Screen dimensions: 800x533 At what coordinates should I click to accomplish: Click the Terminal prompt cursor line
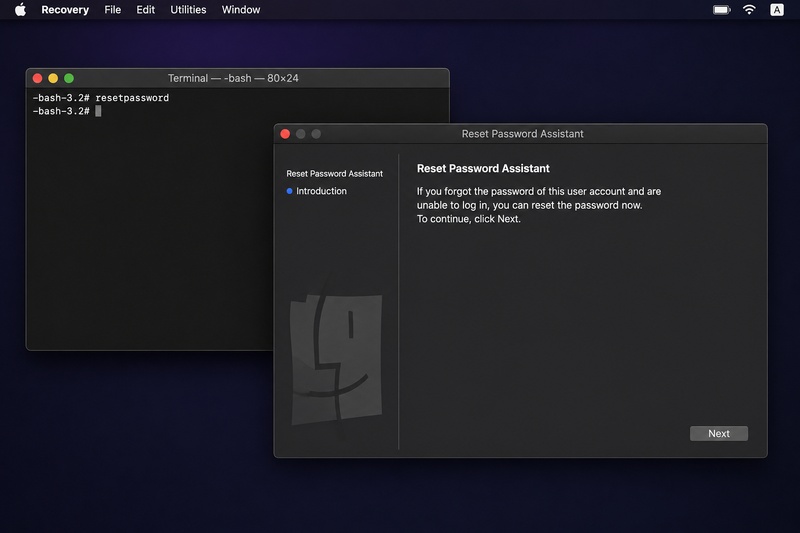(x=67, y=111)
